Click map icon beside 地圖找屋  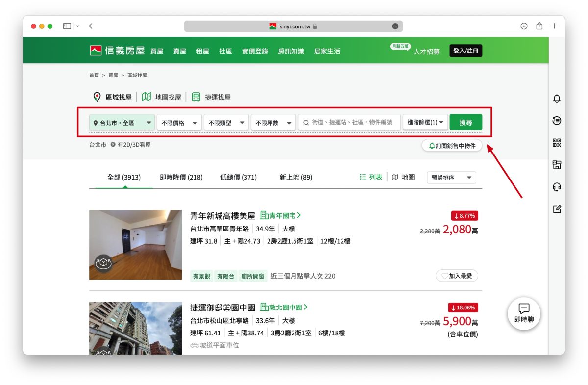[x=147, y=97]
